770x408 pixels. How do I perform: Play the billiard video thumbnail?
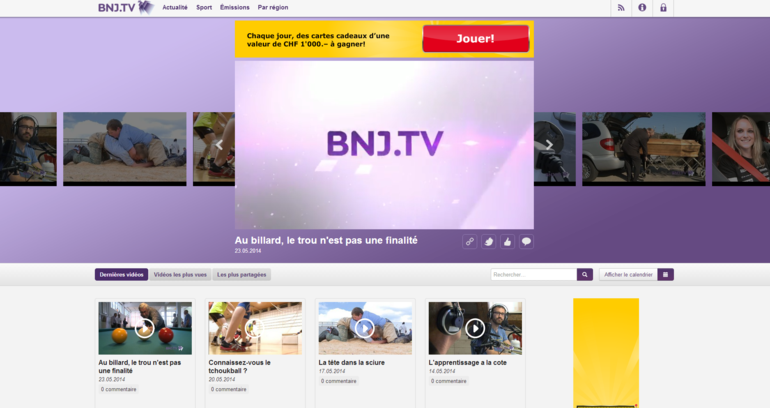click(145, 328)
